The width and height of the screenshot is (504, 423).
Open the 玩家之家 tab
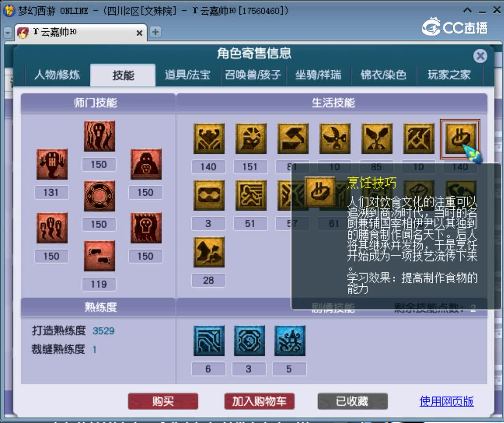(x=449, y=75)
